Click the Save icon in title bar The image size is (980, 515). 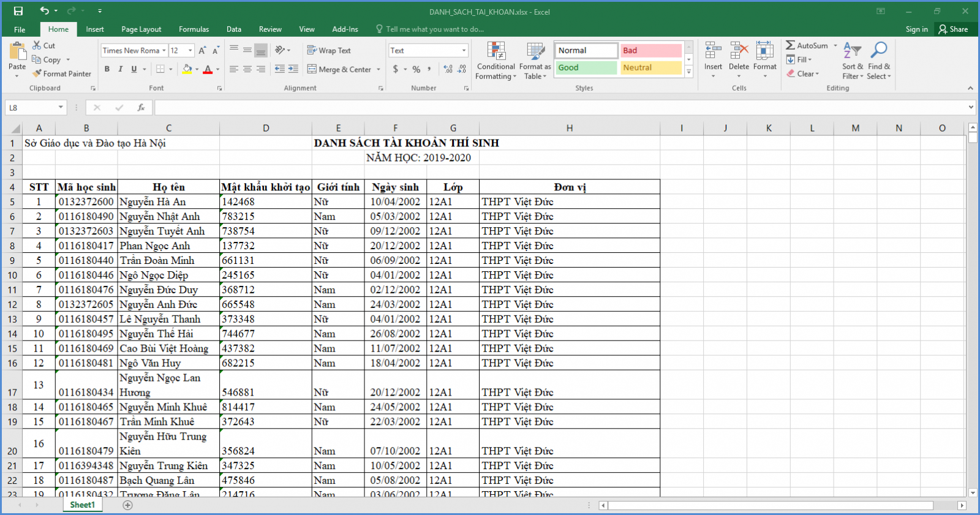18,11
